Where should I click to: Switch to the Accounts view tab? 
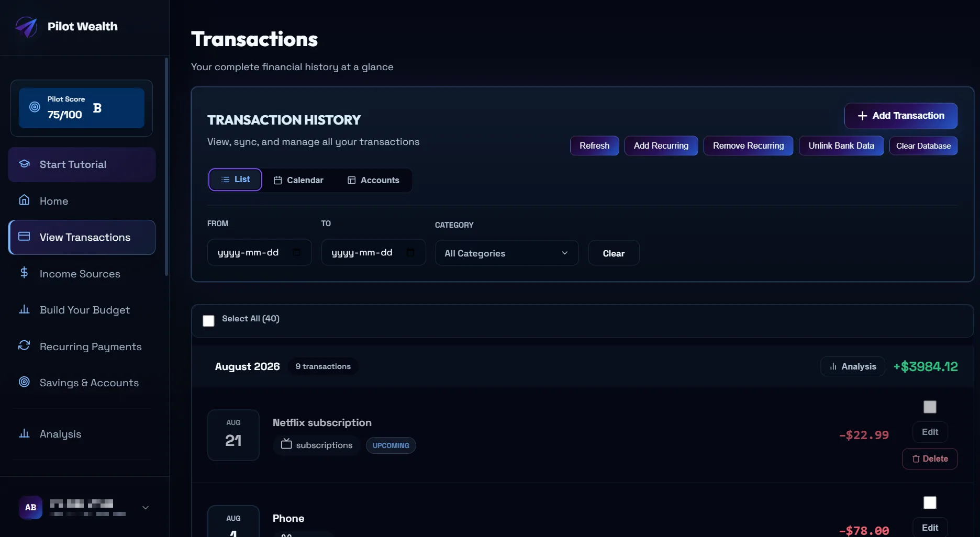point(373,180)
